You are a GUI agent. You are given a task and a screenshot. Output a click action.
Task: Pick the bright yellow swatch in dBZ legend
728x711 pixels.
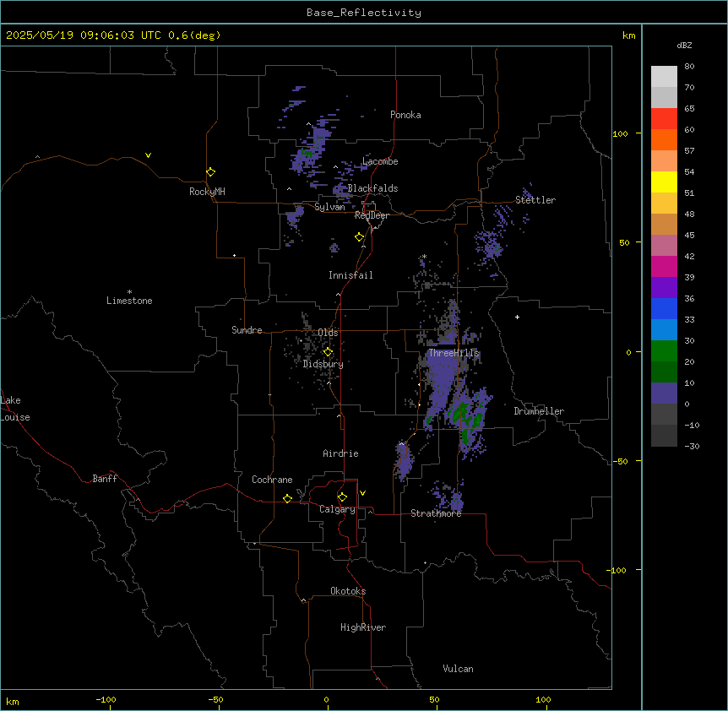[x=664, y=182]
